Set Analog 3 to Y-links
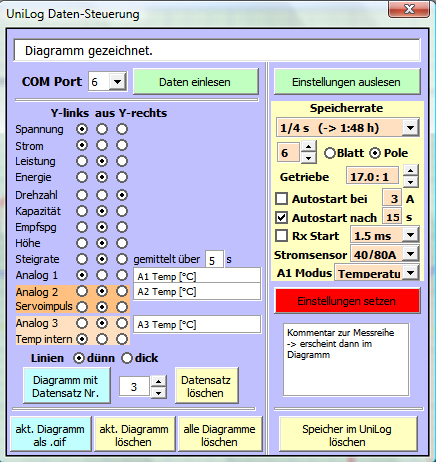The image size is (436, 462). click(82, 323)
